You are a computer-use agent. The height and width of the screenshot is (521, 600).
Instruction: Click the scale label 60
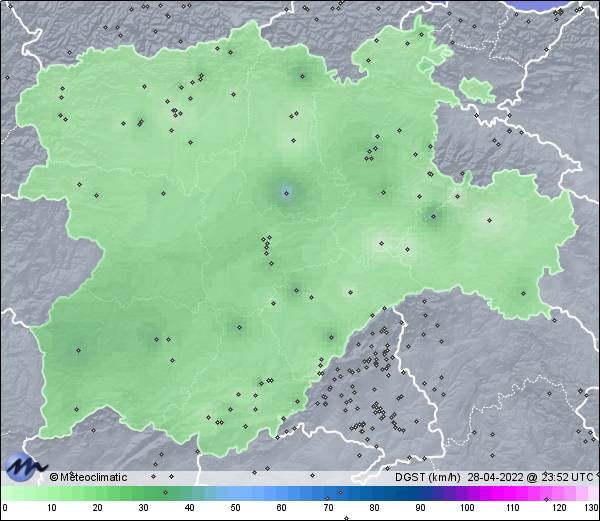(282, 508)
